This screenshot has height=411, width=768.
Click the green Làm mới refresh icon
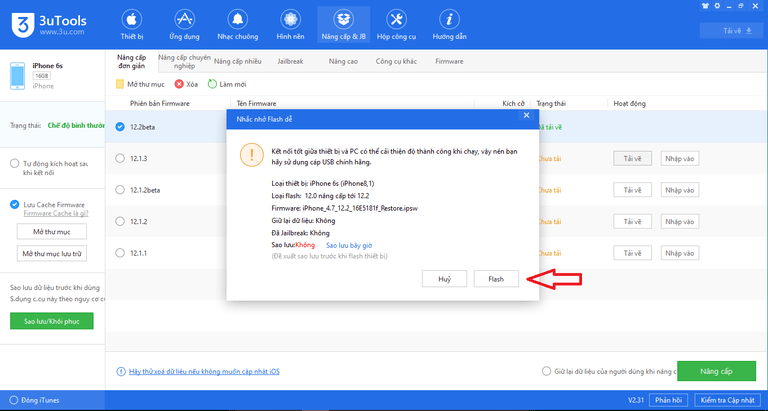coord(212,84)
